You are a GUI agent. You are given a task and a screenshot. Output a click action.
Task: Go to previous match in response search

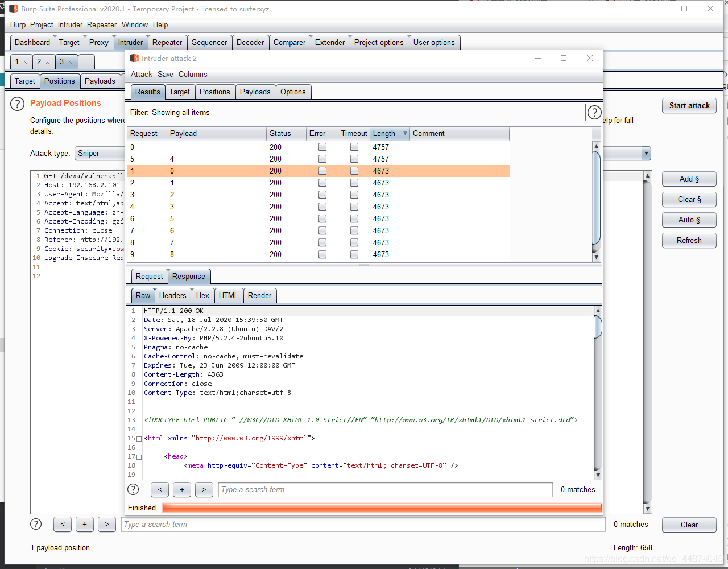pos(160,489)
